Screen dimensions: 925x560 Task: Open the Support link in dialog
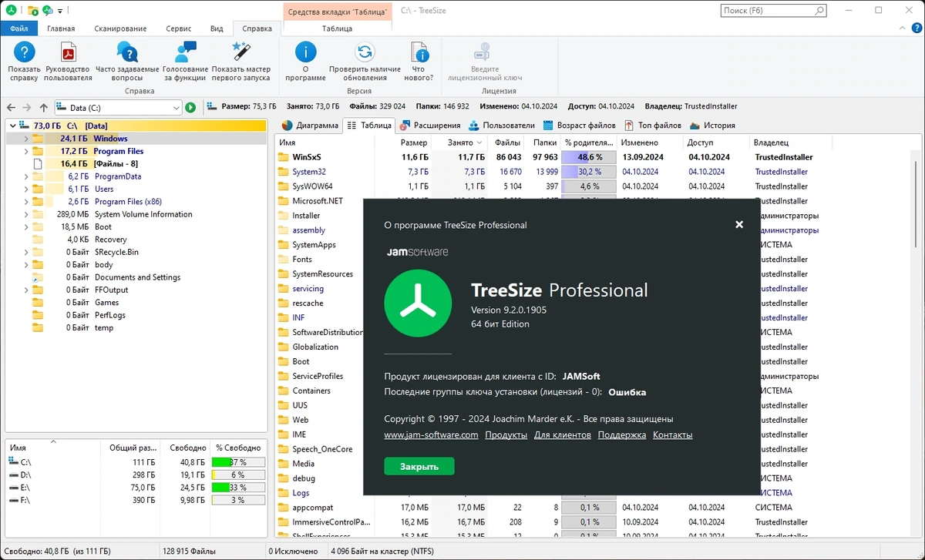coord(622,435)
